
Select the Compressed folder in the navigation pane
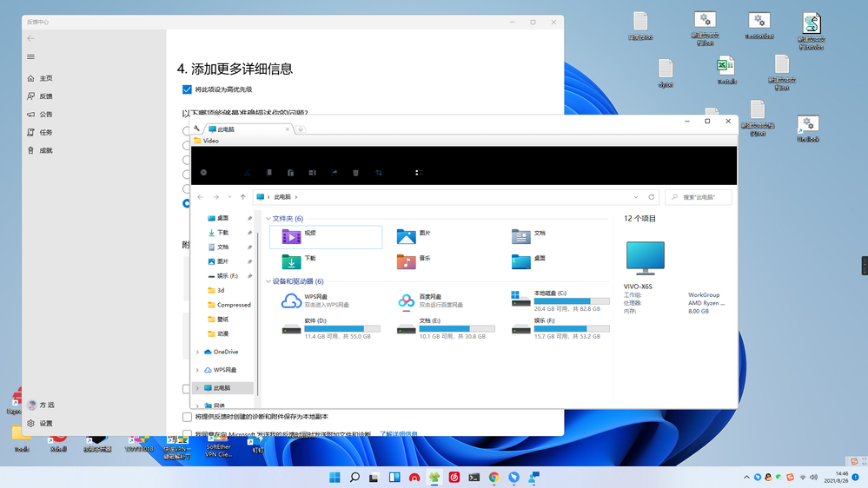[229, 305]
